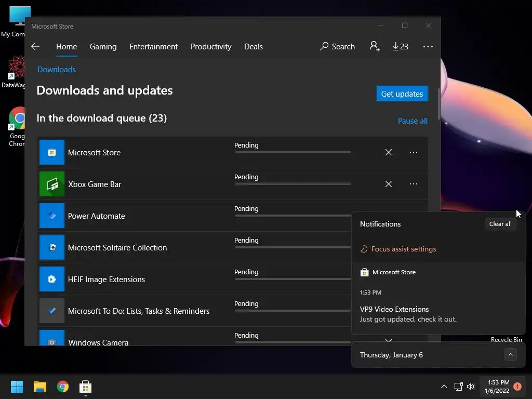
Task: Click the Microsoft Store notification header
Action: coord(388,272)
